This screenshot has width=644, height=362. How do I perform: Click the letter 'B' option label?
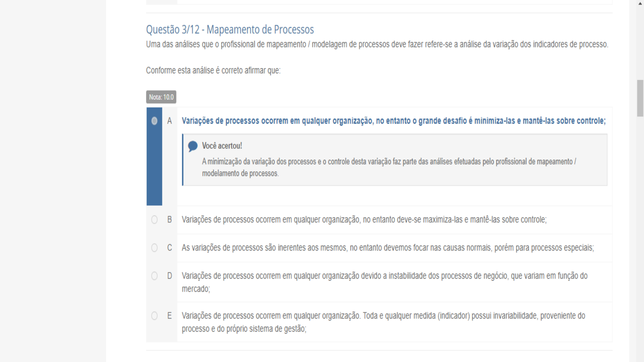pyautogui.click(x=169, y=220)
